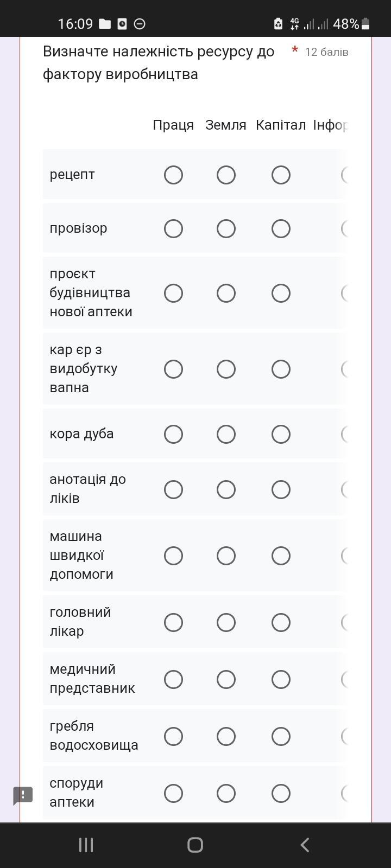Choose Капітал for гребля водосховища
Screen dimensions: 391x868
[x=281, y=736]
